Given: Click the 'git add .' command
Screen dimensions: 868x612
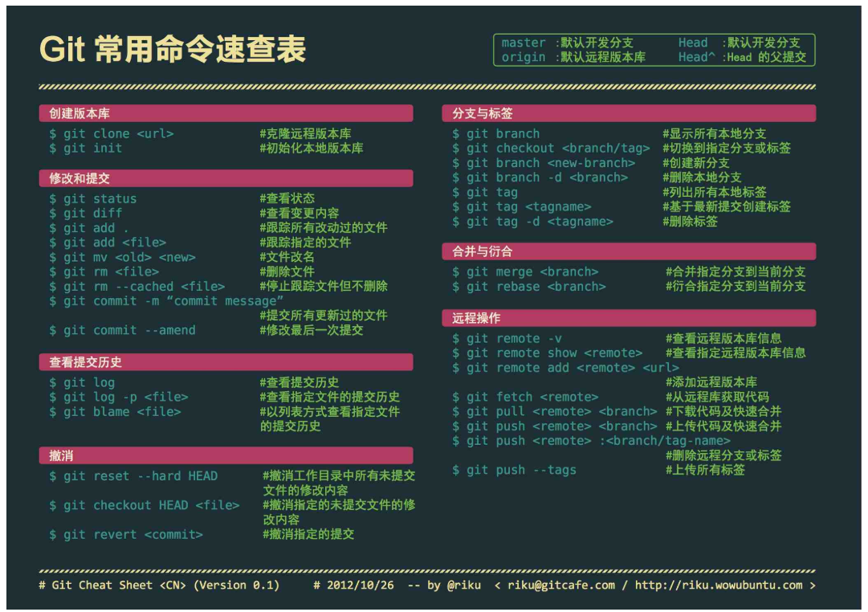Looking at the screenshot, I should pos(89,228).
